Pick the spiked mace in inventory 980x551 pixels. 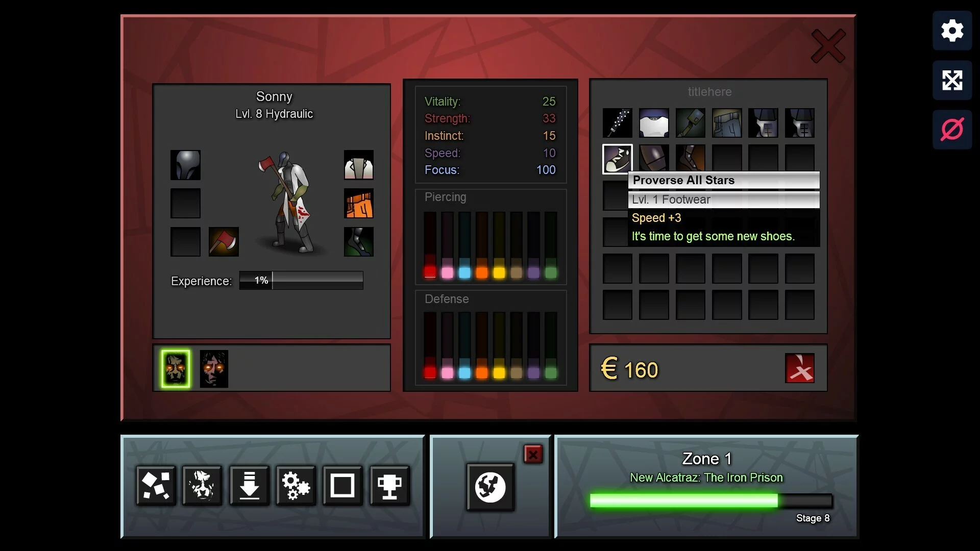point(618,123)
